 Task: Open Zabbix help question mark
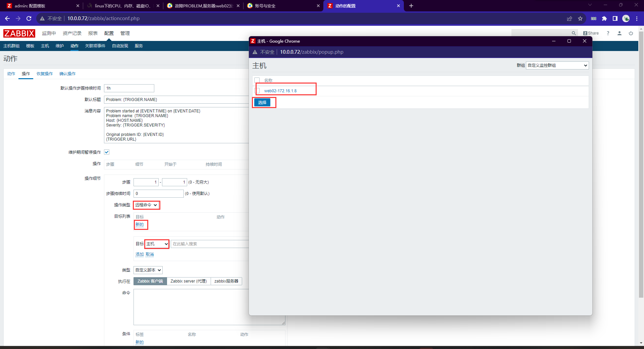click(x=608, y=33)
